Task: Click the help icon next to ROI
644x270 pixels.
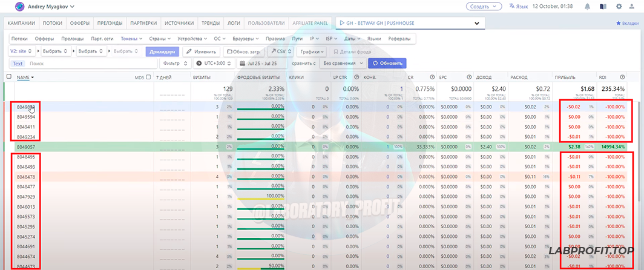Action: pyautogui.click(x=623, y=77)
